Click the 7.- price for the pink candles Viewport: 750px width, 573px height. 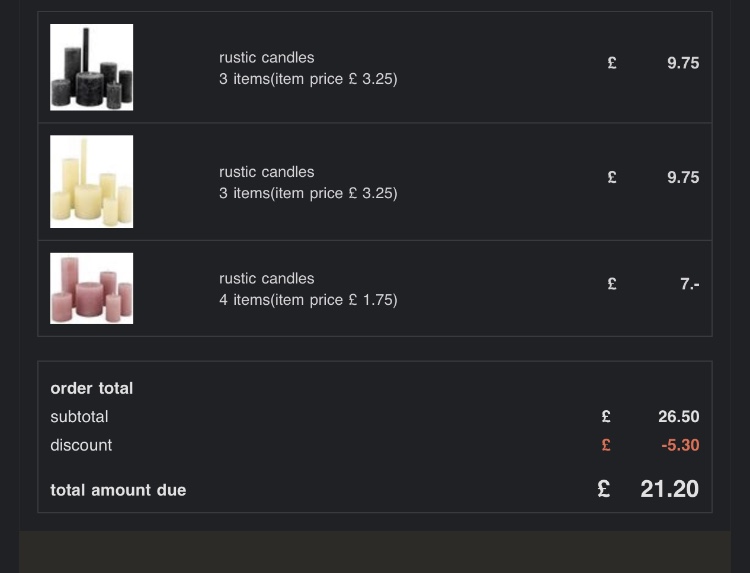[x=690, y=284]
